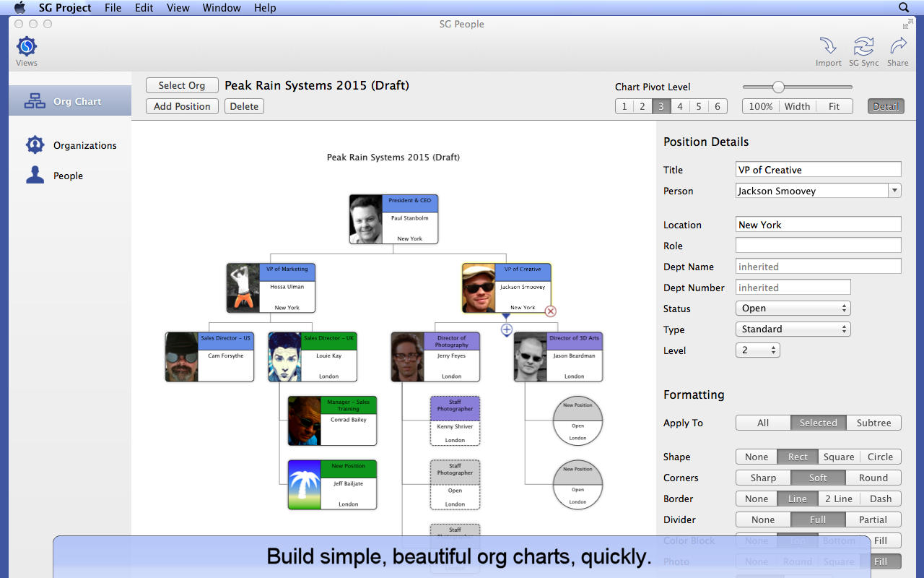
Task: Click the zoom slider handle
Action: (x=778, y=87)
